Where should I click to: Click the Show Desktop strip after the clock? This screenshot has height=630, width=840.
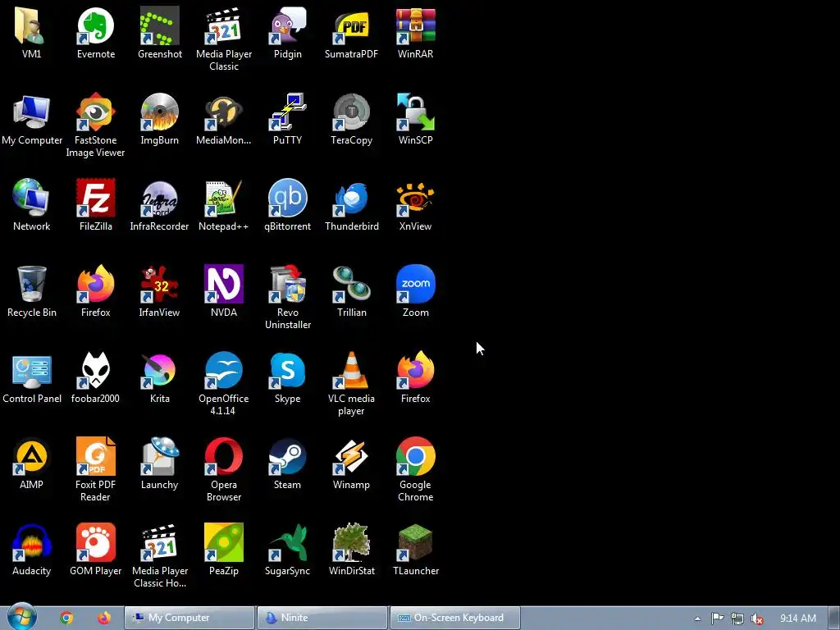click(x=834, y=619)
